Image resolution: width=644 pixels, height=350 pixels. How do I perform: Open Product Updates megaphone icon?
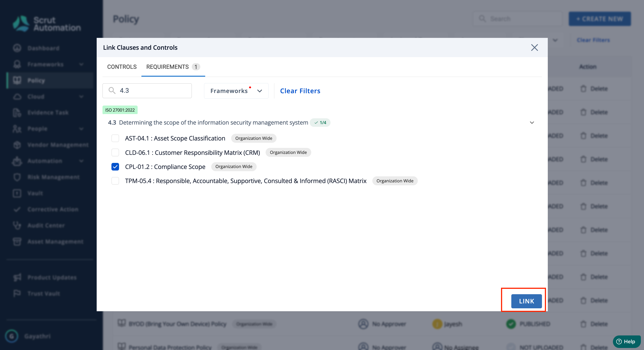pos(17,277)
